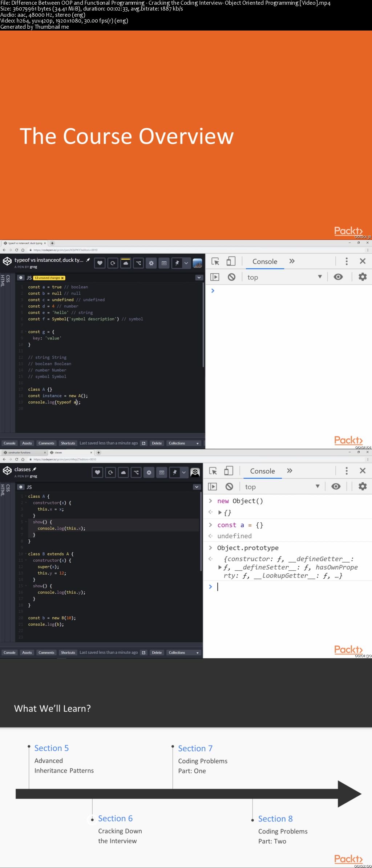Open JS editor dropdown chevron in classes pen
Screen dimensions: 372x868
point(197,487)
